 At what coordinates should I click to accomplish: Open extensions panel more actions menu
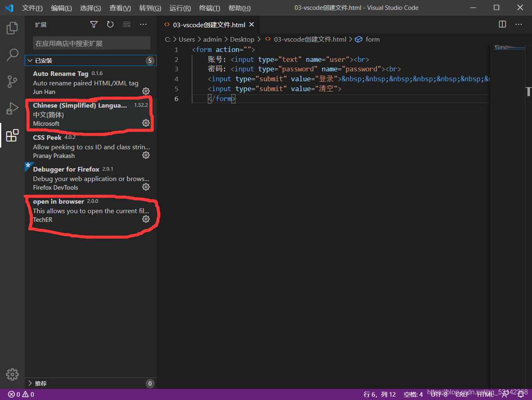(x=143, y=25)
